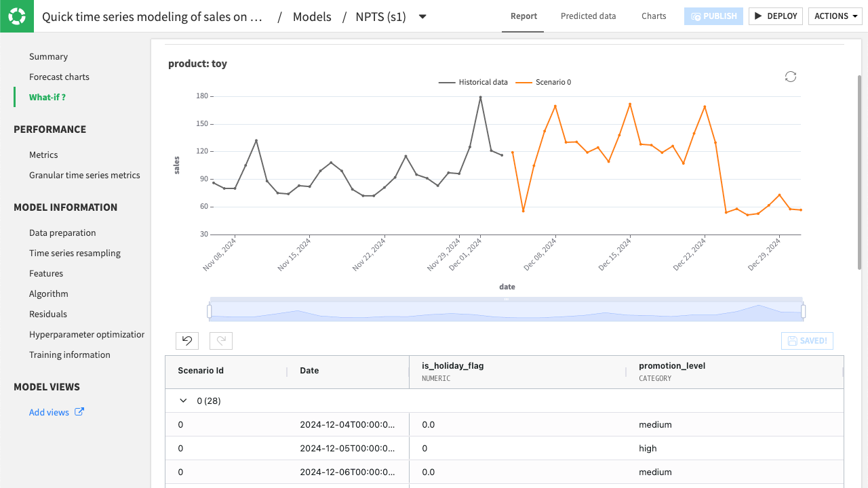Open the ACTIONS dropdown menu
The width and height of the screenshot is (868, 488).
pos(835,16)
